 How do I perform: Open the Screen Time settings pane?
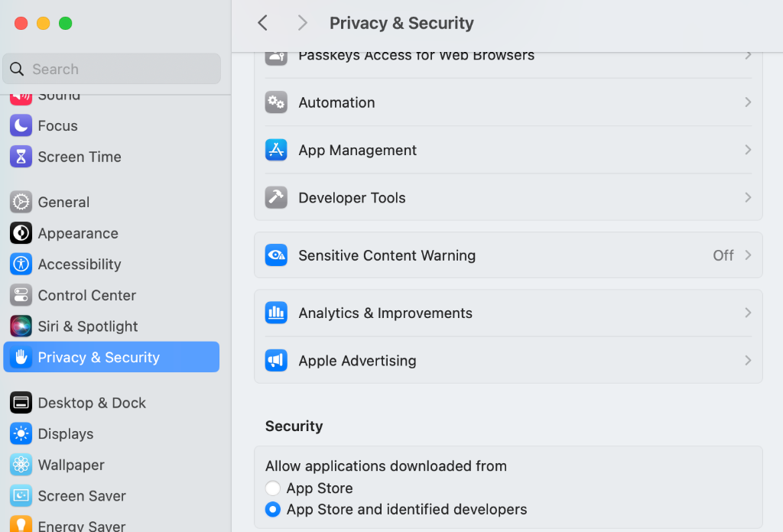pos(112,157)
